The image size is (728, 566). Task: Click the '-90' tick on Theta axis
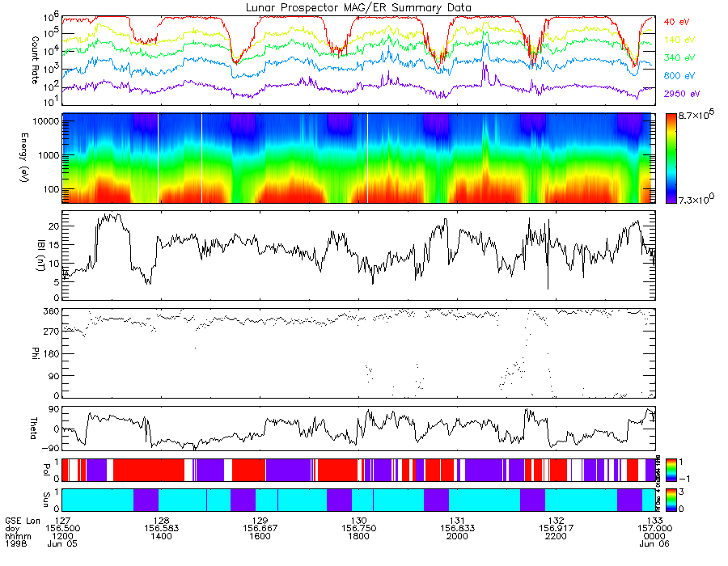point(49,448)
